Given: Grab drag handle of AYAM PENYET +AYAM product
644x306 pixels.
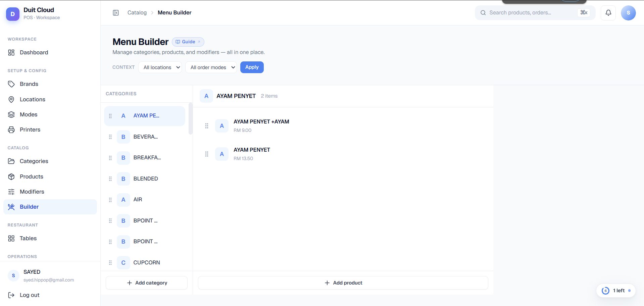Looking at the screenshot, I should [x=207, y=126].
